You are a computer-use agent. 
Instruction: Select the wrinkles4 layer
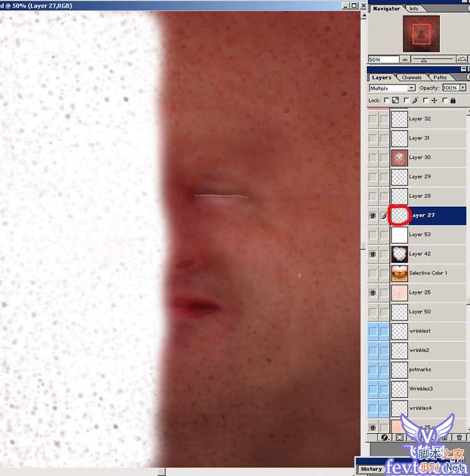[428, 408]
